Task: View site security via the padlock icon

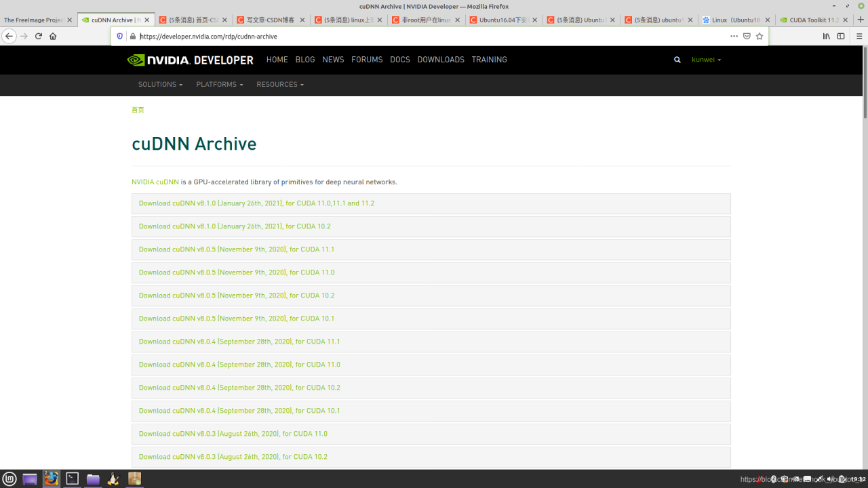Action: [133, 37]
